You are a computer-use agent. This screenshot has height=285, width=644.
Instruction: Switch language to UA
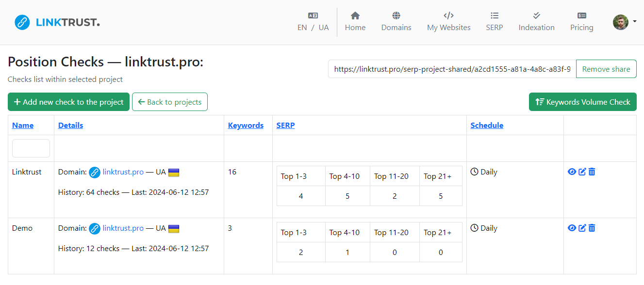324,28
